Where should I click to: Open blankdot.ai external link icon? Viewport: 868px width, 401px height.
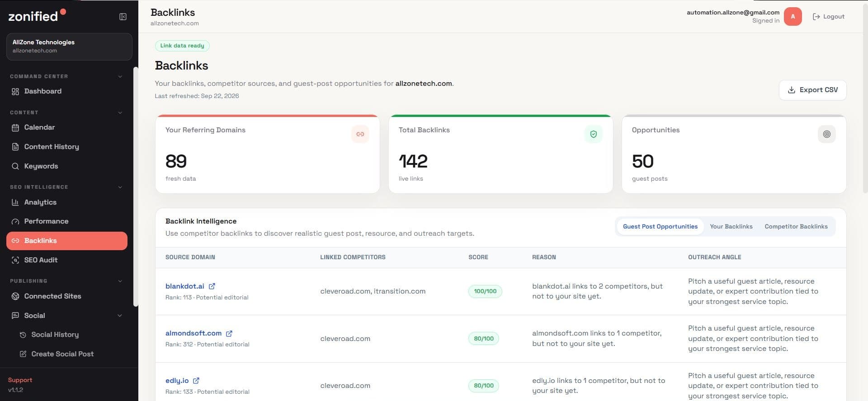coord(212,286)
